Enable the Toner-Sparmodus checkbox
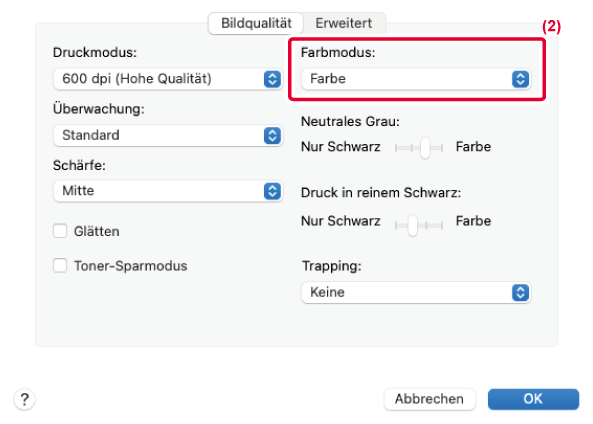The image size is (593, 424). pos(60,266)
